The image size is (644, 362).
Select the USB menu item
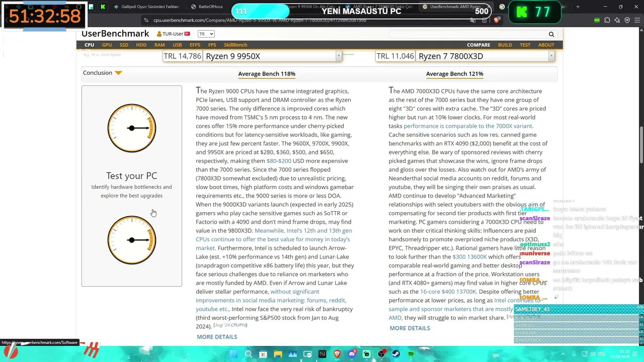[x=177, y=45]
